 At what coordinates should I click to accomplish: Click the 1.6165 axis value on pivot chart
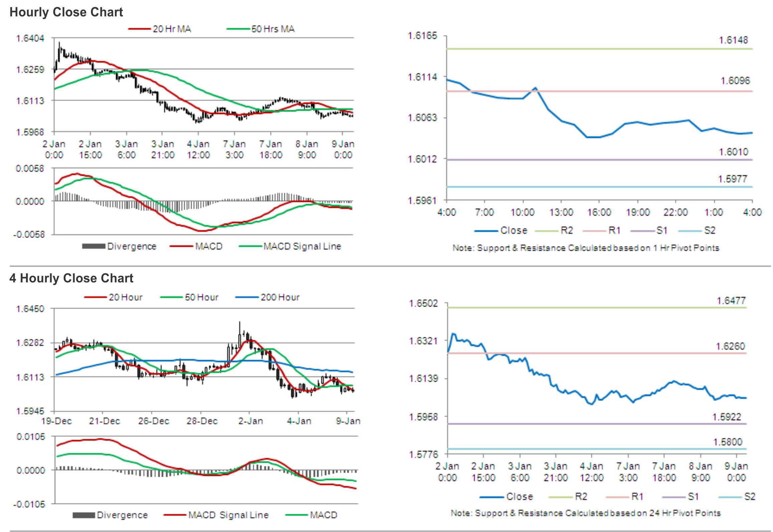click(422, 36)
